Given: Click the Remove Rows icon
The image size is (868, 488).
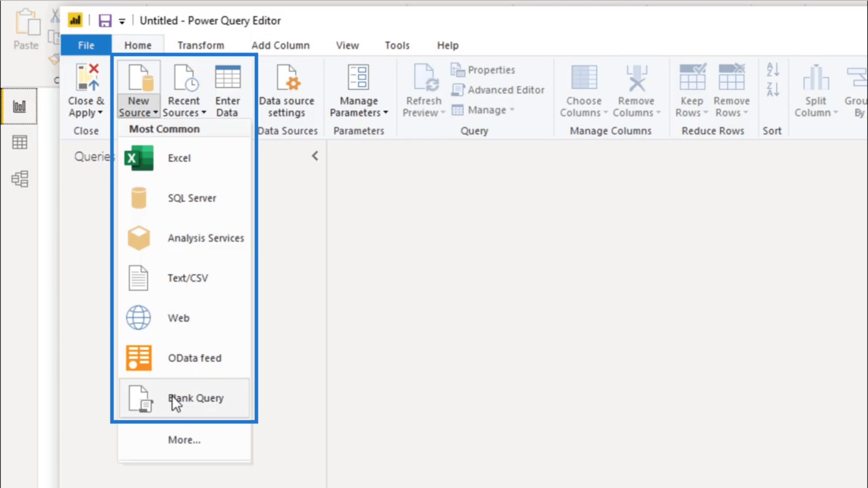Looking at the screenshot, I should [x=732, y=77].
